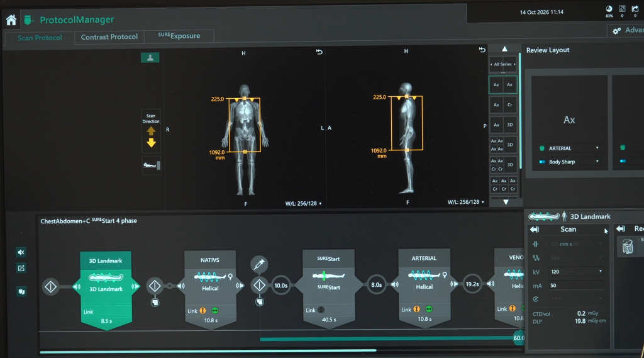Click the edit protocol pencil icon
644x358 pixels.
click(21, 269)
